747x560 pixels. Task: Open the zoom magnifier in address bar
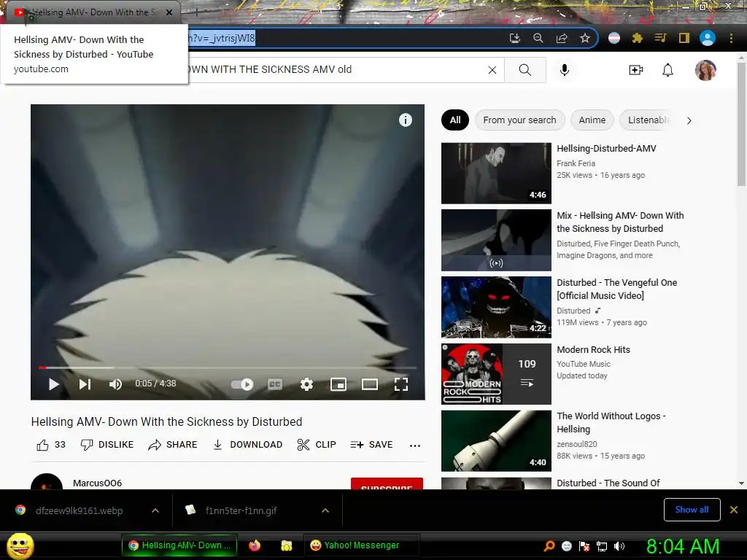pos(538,38)
